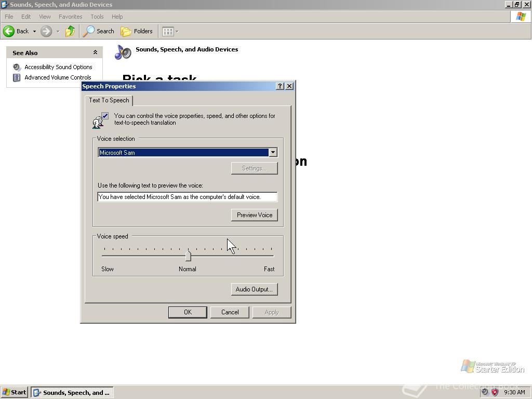The width and height of the screenshot is (532, 399).
Task: Click the Sounds, Speech, and Audio Devices icon
Action: click(123, 52)
